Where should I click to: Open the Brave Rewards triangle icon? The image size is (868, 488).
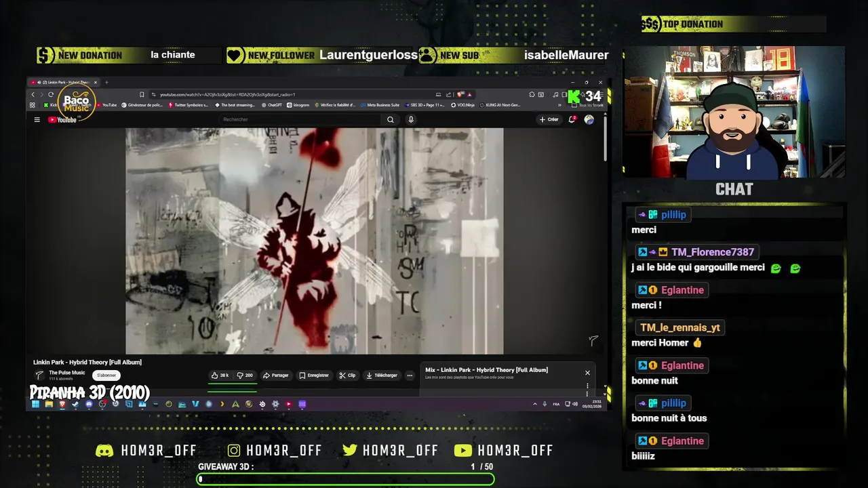click(x=469, y=94)
